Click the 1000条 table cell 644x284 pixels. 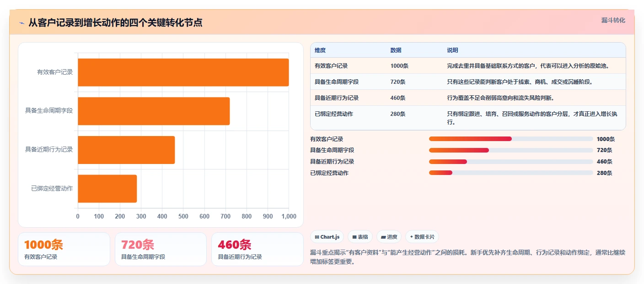click(x=399, y=66)
